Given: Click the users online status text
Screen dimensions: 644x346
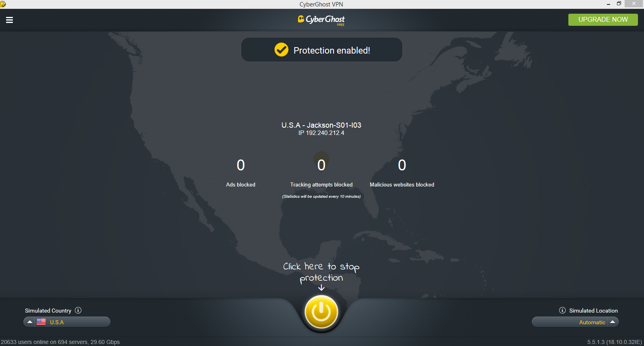Looking at the screenshot, I should point(60,342).
